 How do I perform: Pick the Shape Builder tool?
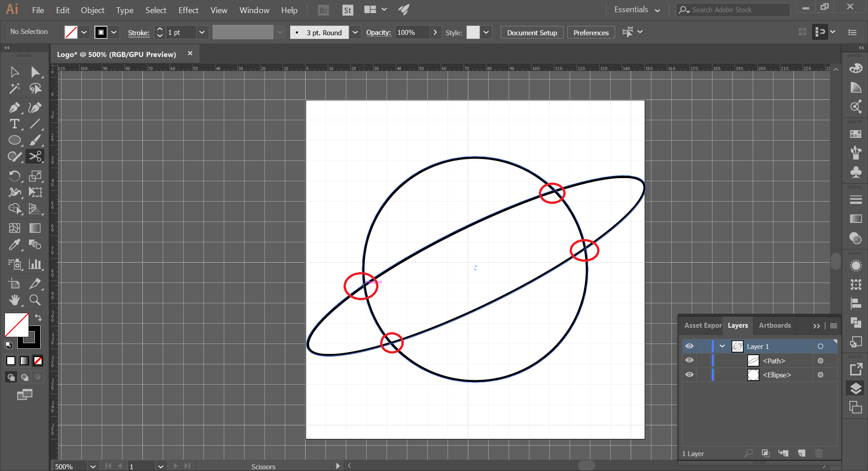click(x=14, y=208)
